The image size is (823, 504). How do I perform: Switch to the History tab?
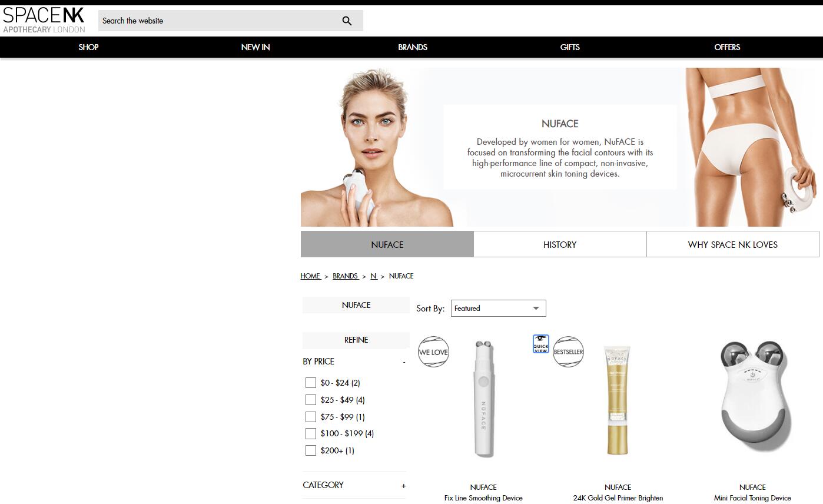click(x=560, y=244)
